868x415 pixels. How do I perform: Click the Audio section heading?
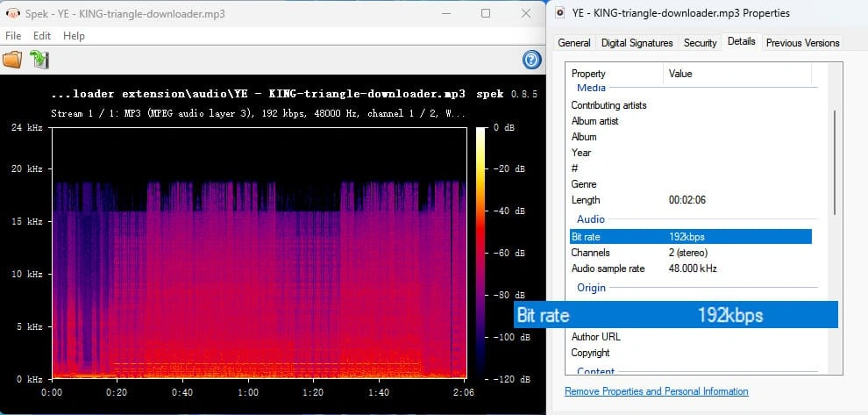click(591, 219)
